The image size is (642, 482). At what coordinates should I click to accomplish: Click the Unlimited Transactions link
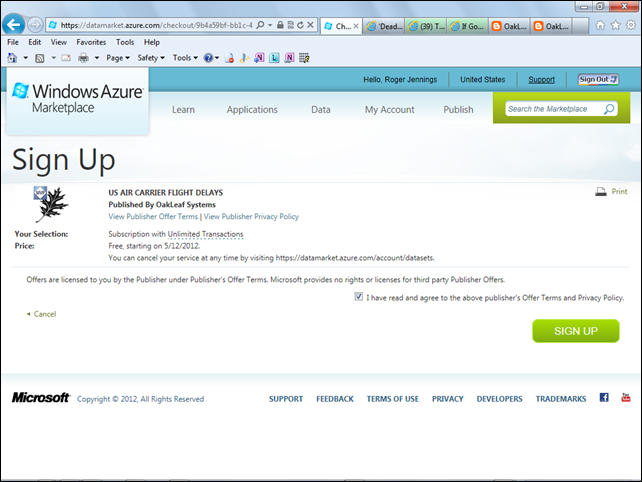pos(206,234)
